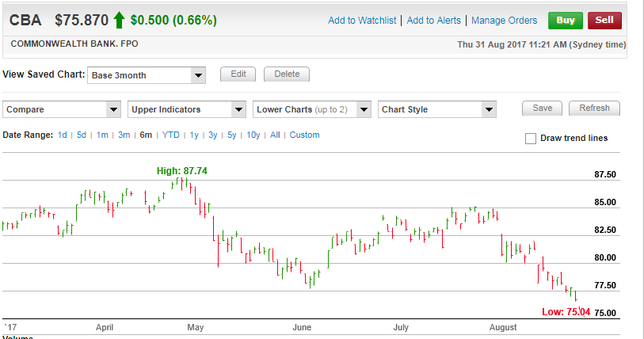Click the April label on time axis

[x=105, y=327]
